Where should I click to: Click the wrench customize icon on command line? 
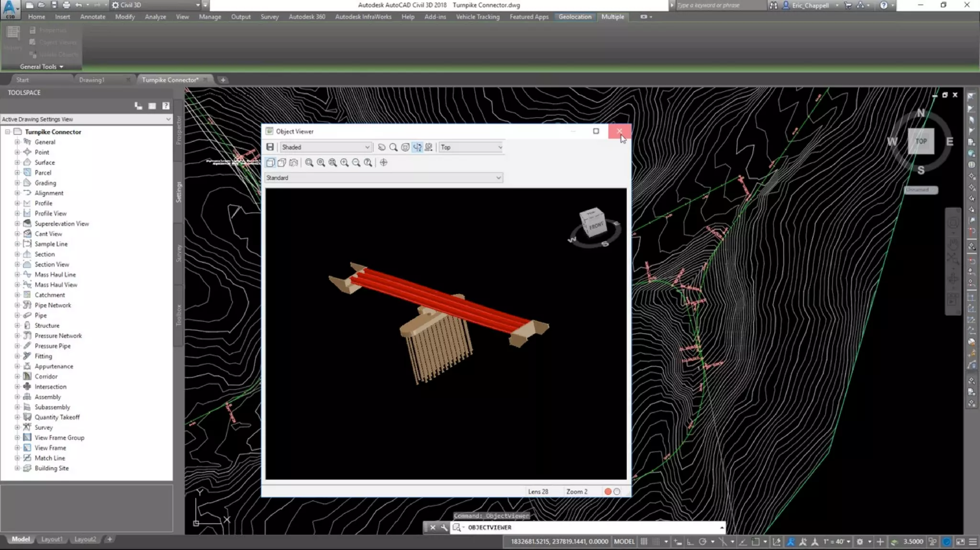coord(444,528)
